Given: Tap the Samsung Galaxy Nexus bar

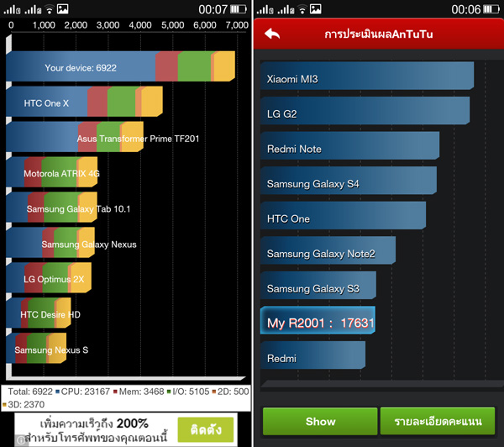Looking at the screenshot, I should [50, 243].
